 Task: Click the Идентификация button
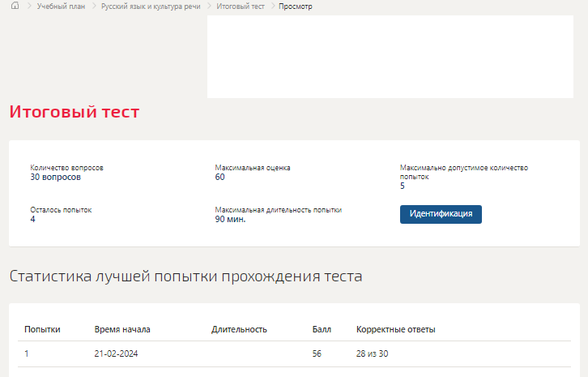[x=441, y=214]
